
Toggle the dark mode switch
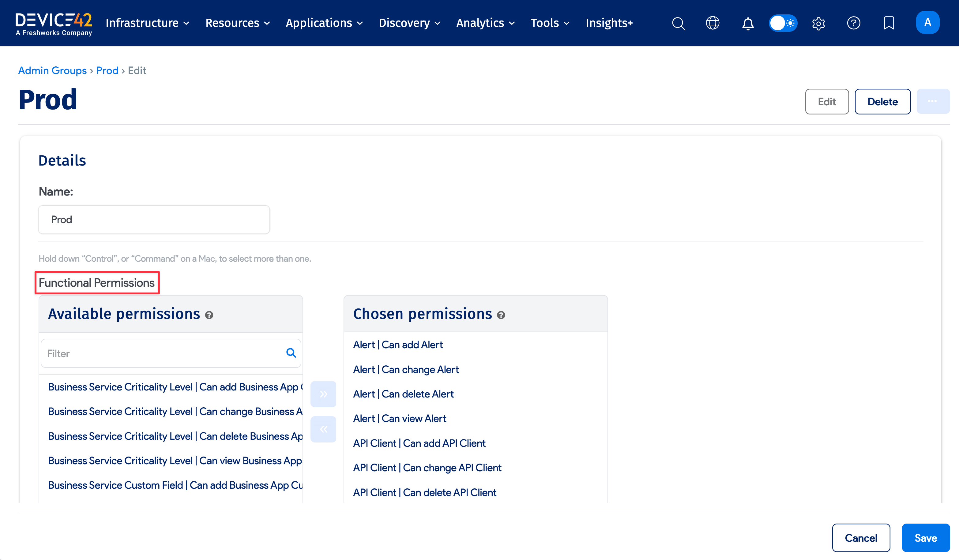(x=783, y=23)
